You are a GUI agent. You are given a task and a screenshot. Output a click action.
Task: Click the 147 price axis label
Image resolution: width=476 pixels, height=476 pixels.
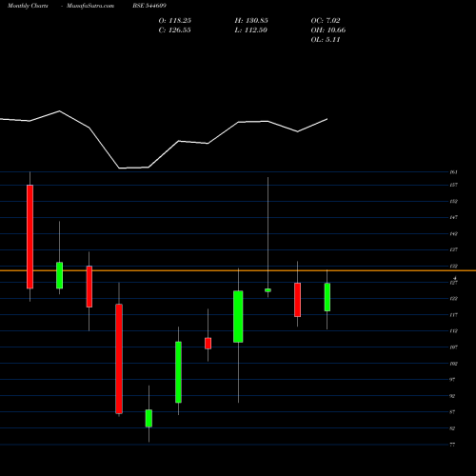tap(453, 217)
